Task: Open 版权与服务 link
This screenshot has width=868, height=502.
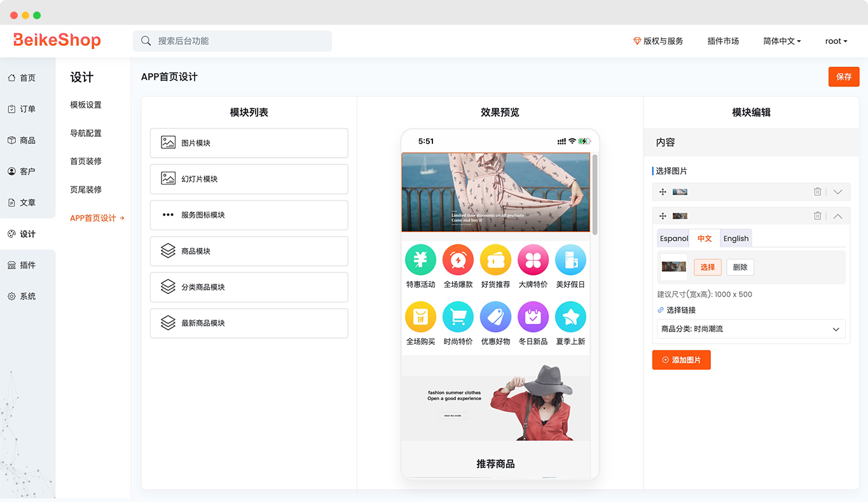Action: 663,41
